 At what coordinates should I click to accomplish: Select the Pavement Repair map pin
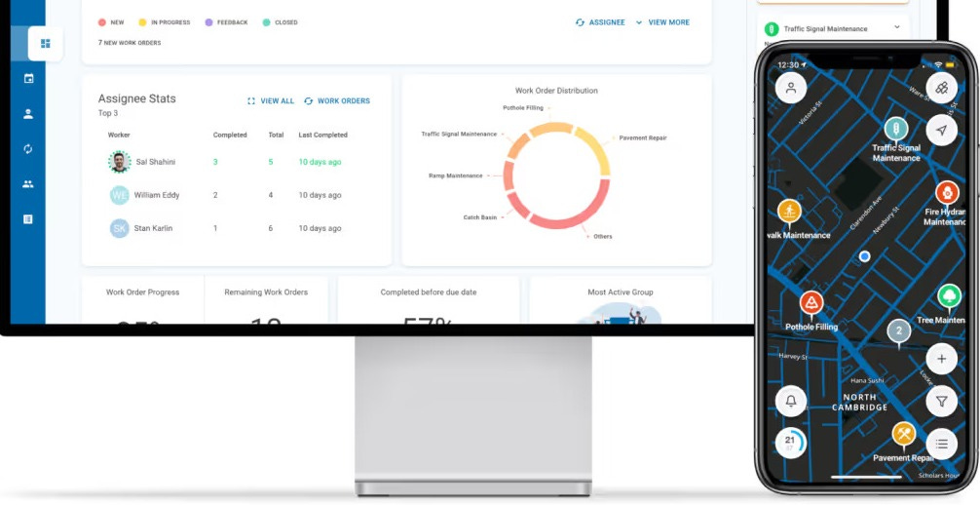[904, 434]
